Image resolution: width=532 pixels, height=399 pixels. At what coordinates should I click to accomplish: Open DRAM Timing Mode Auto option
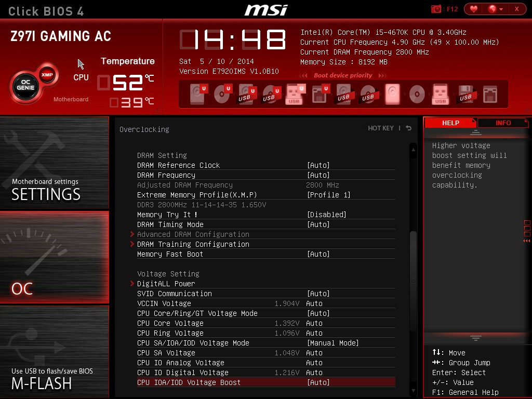click(x=318, y=224)
